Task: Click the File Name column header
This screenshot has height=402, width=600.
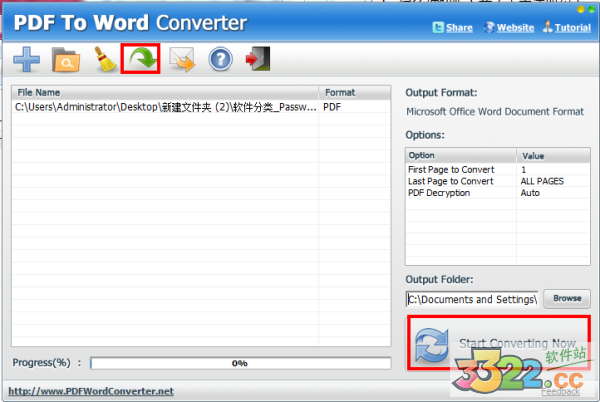Action: [165, 93]
